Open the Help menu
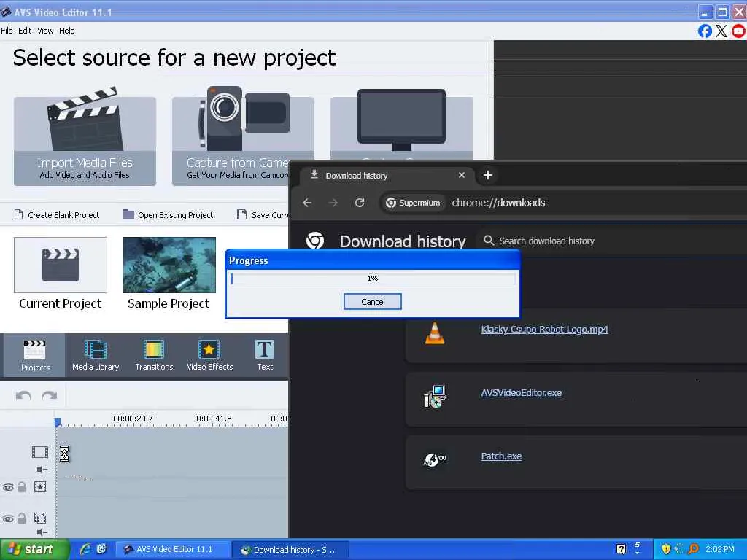747x560 pixels. point(66,31)
